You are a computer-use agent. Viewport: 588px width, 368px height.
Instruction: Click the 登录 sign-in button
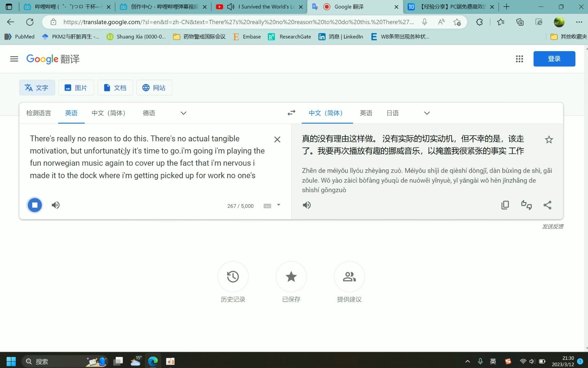554,59
